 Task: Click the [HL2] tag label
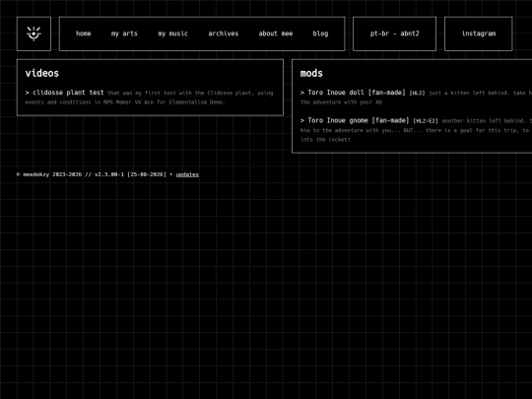click(417, 93)
